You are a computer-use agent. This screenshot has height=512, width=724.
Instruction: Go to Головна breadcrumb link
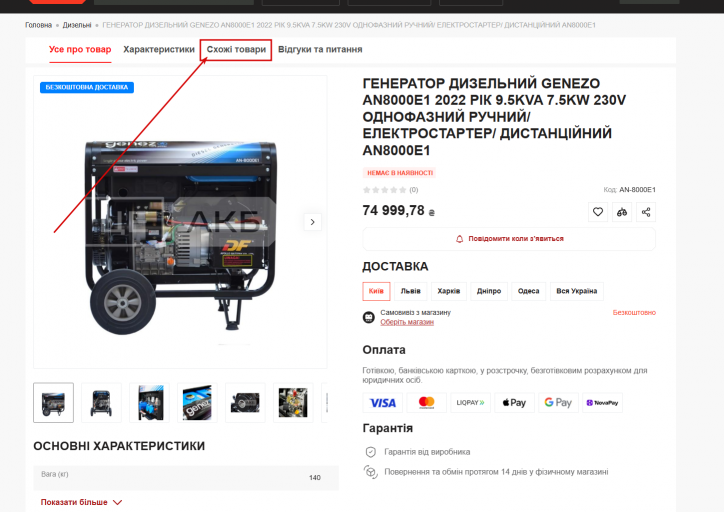pyautogui.click(x=38, y=25)
